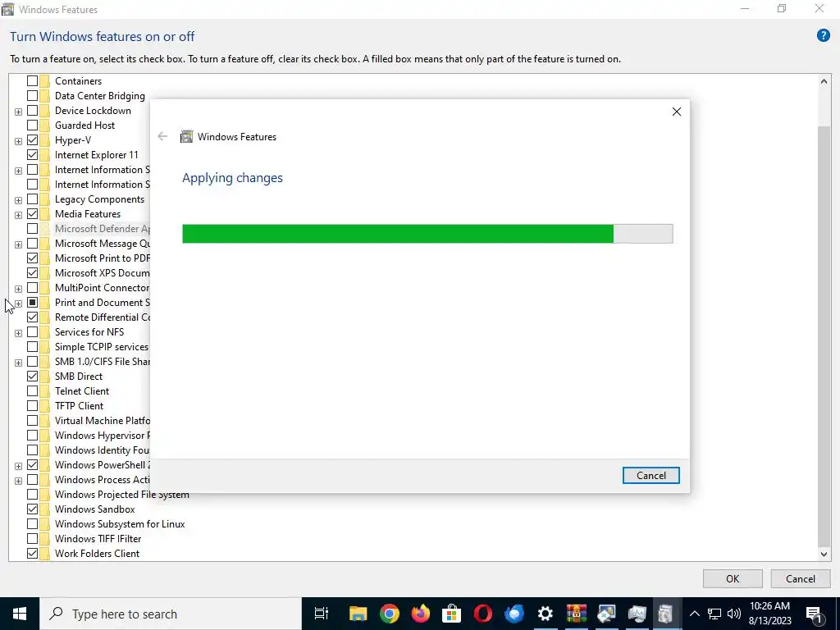Click Cancel at the window bottom

click(801, 578)
